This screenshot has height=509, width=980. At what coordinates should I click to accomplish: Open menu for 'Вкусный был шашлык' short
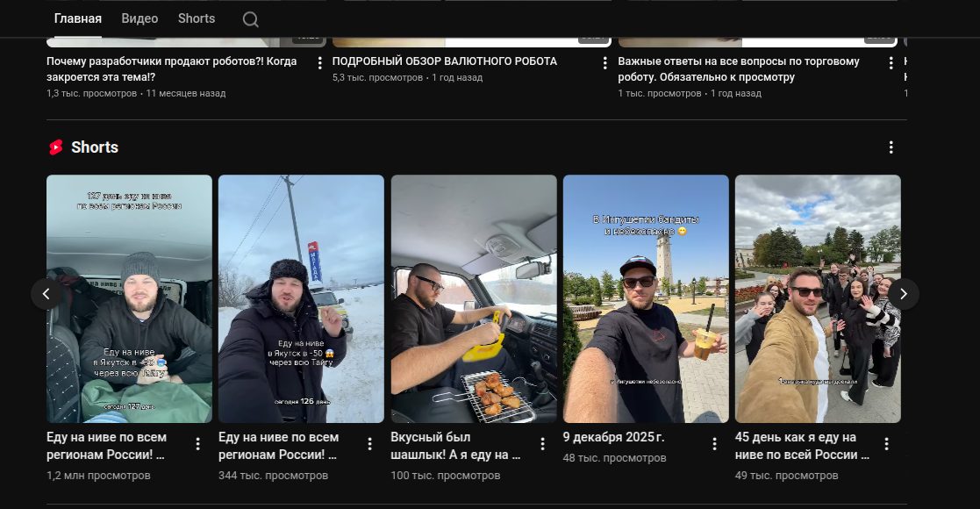tap(542, 443)
